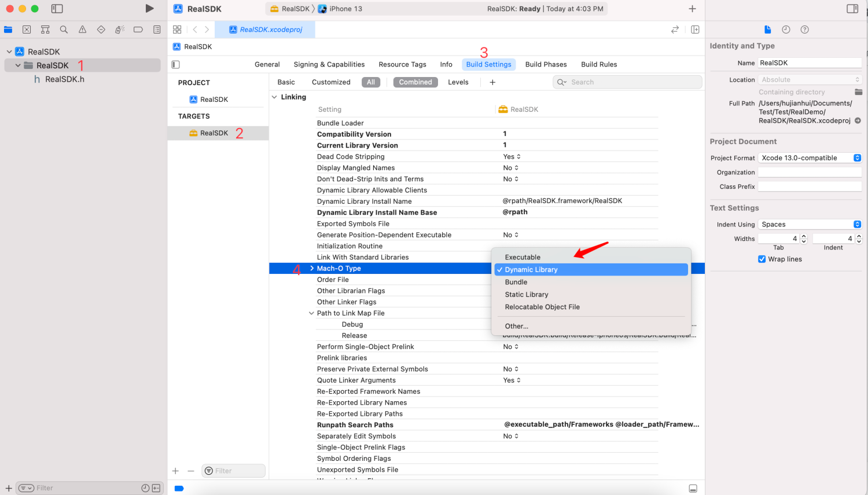Open the Project Format dropdown

point(810,157)
